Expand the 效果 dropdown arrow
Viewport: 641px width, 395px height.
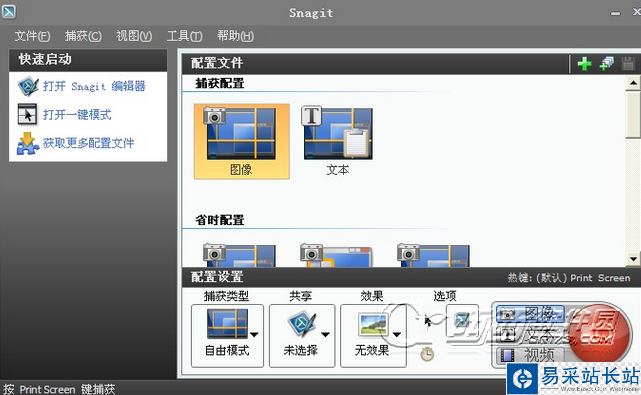pyautogui.click(x=396, y=334)
